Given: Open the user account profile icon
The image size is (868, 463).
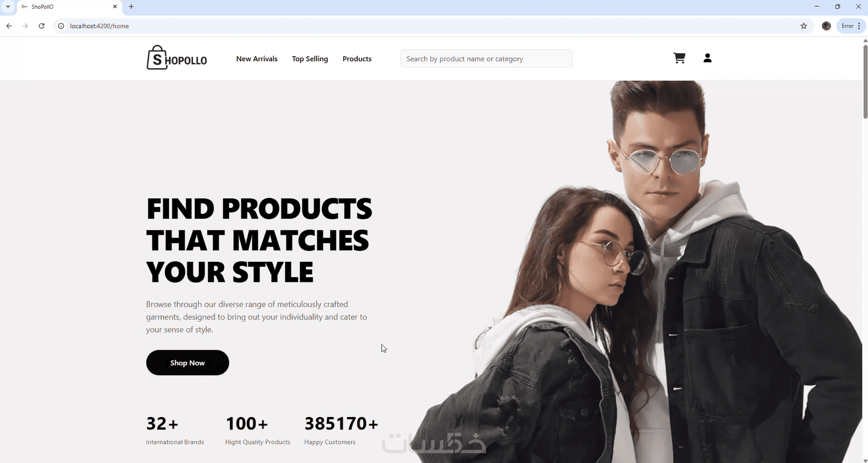Looking at the screenshot, I should (707, 58).
